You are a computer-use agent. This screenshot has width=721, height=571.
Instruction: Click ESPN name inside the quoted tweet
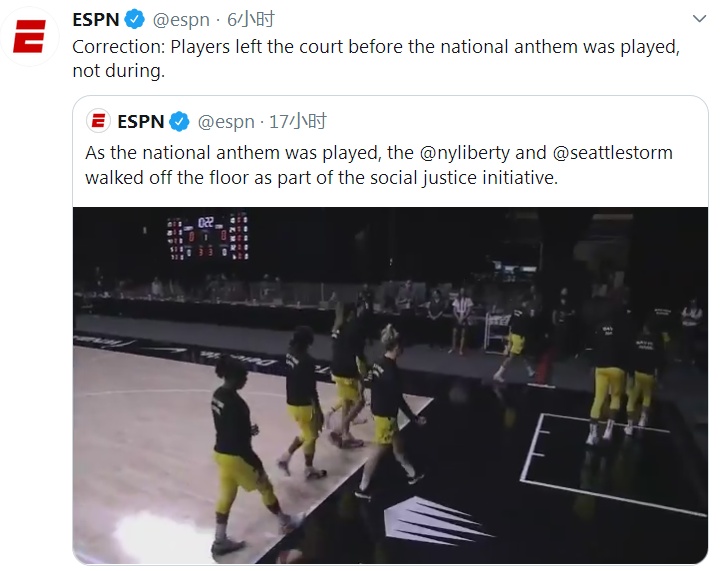click(x=140, y=122)
